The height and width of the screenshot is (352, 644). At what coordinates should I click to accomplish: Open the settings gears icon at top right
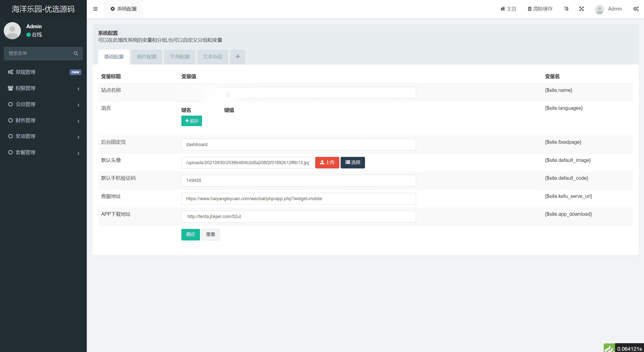636,9
